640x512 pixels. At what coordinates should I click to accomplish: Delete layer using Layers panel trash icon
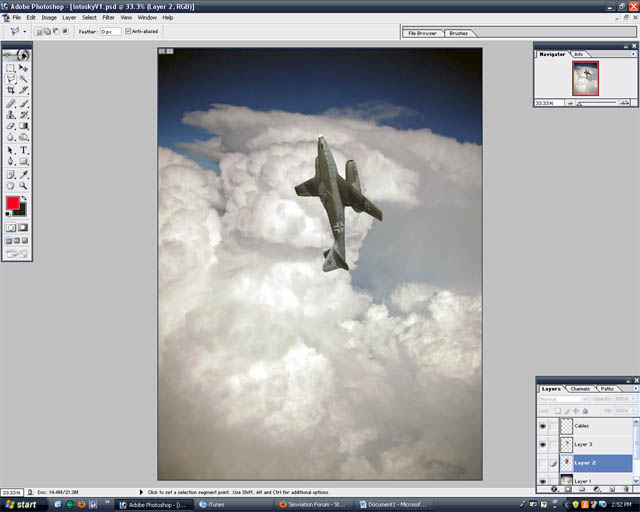pyautogui.click(x=626, y=489)
